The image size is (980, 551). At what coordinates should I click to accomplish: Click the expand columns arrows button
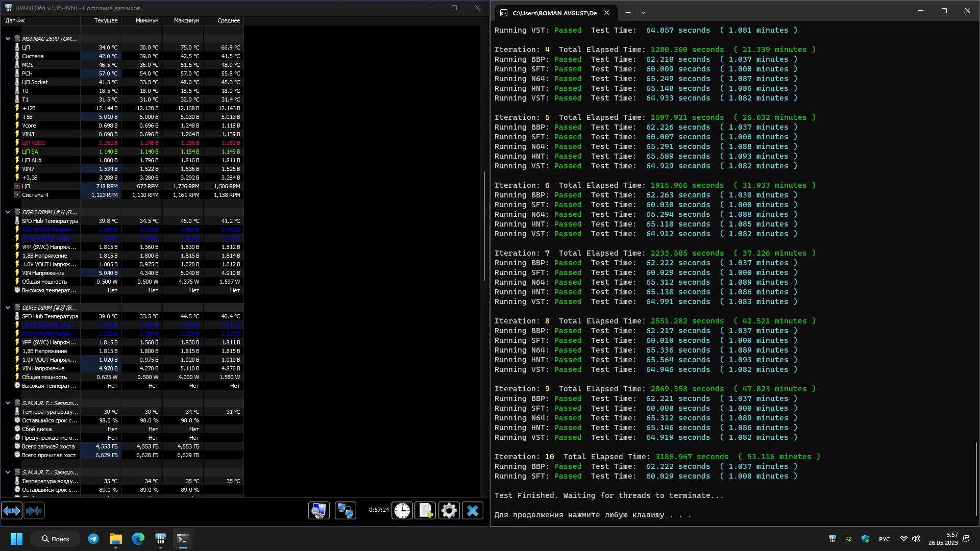12,511
